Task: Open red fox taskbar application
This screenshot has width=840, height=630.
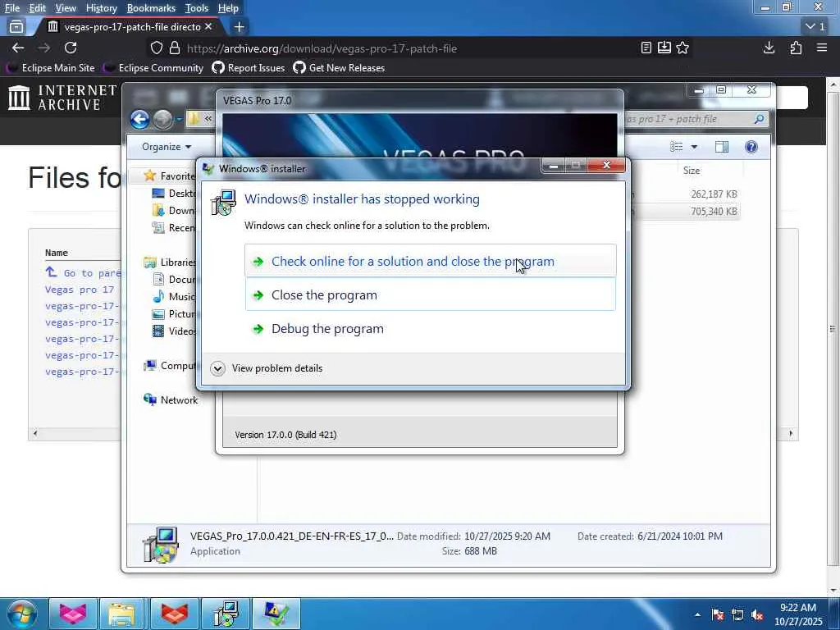Action: pos(175,614)
